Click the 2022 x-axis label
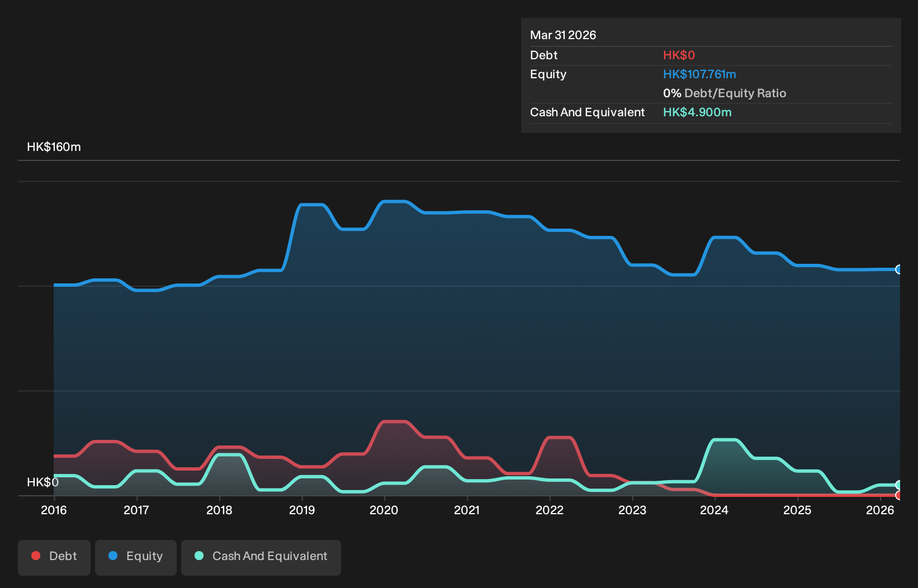Screen dimensions: 918x588 coord(550,510)
